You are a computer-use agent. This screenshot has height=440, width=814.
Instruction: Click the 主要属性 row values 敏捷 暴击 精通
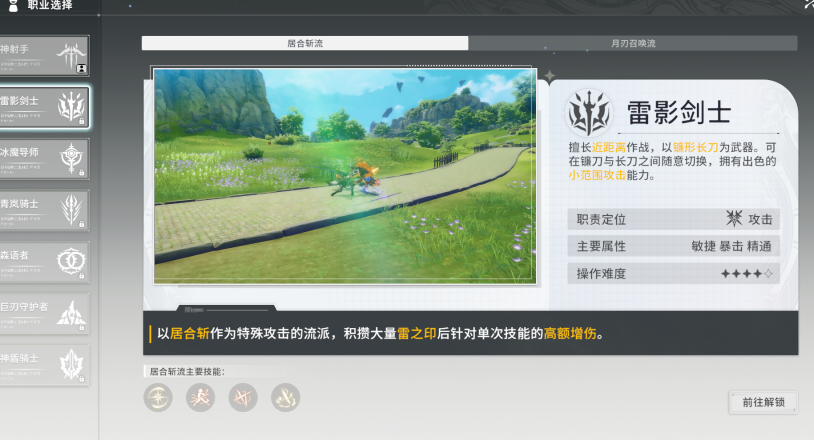731,246
